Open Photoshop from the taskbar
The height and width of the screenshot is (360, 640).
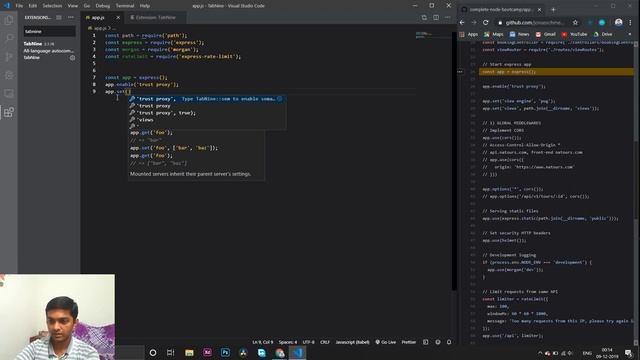[x=225, y=352]
